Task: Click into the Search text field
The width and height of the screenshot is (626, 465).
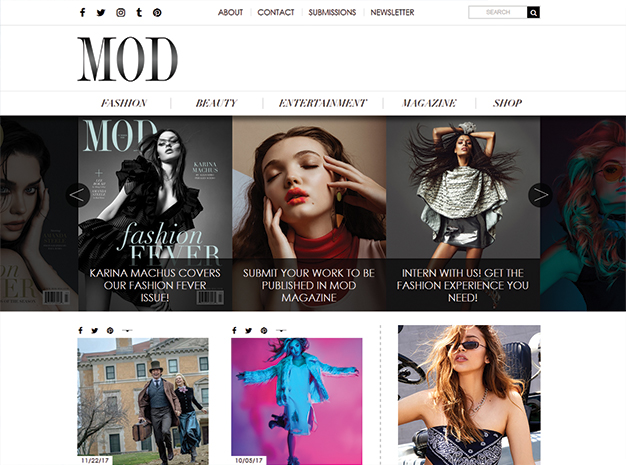Action: point(498,12)
